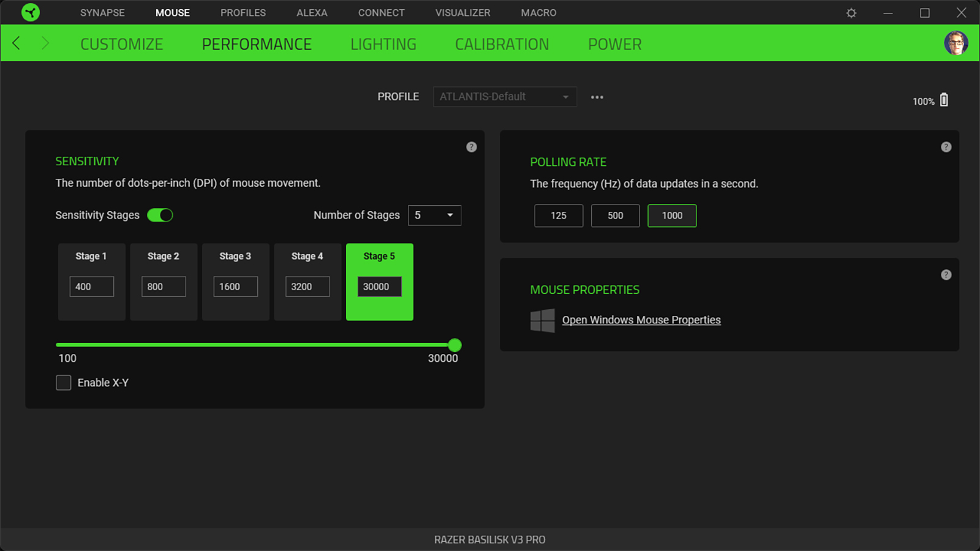Open the Macro menu item
Screen dimensions: 980x551
point(538,13)
